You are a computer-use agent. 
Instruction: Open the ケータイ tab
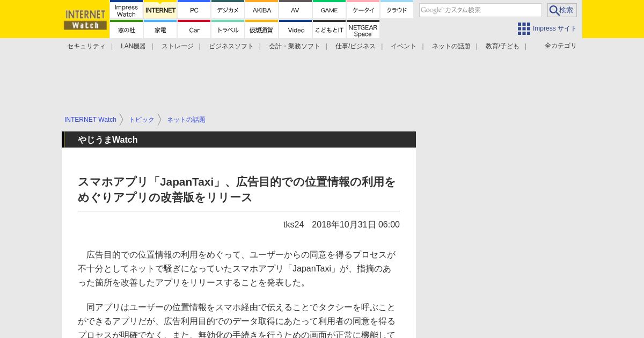[363, 9]
